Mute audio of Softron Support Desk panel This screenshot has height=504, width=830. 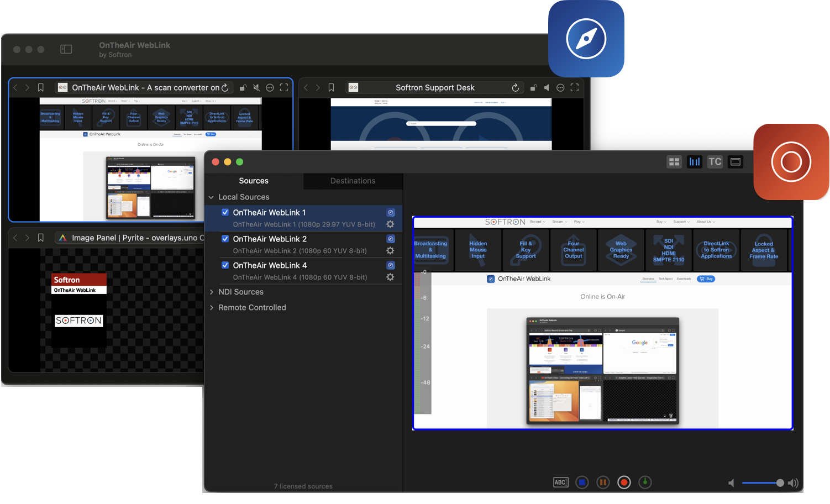pyautogui.click(x=547, y=87)
